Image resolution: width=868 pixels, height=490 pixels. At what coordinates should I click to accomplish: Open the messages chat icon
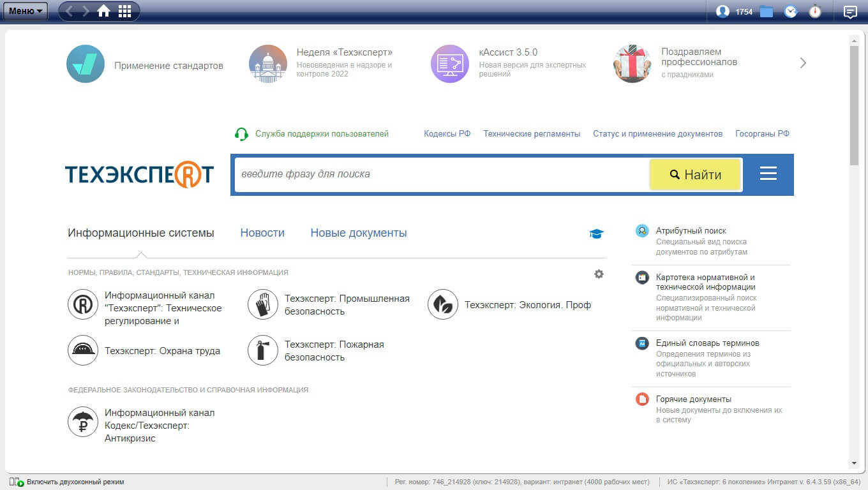(x=850, y=11)
